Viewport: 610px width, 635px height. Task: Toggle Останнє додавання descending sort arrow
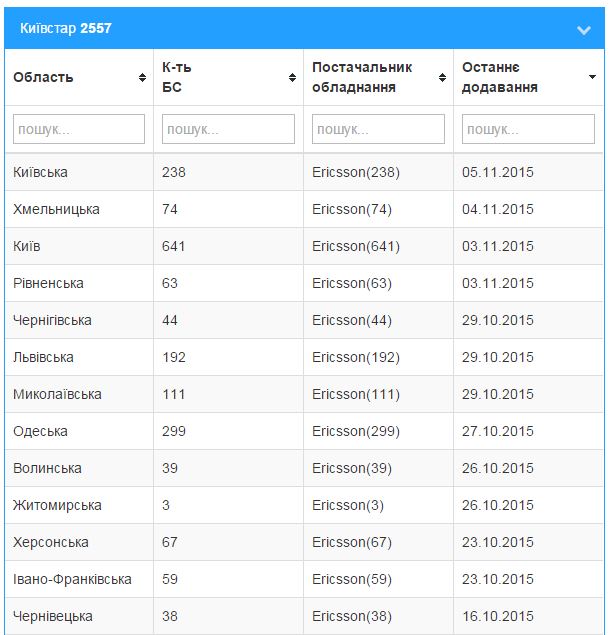click(x=592, y=77)
